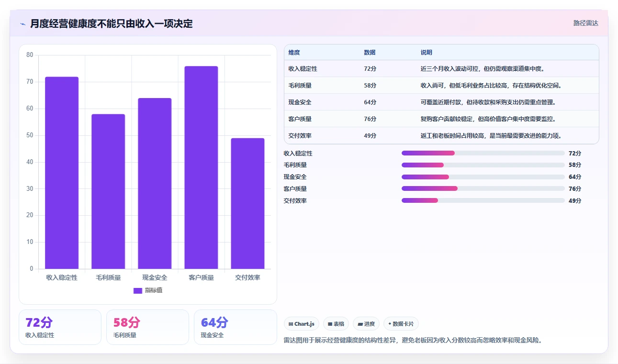Viewport: 618px width, 364px height.
Task: Click 现金安全 cell in the table
Action: coord(300,102)
